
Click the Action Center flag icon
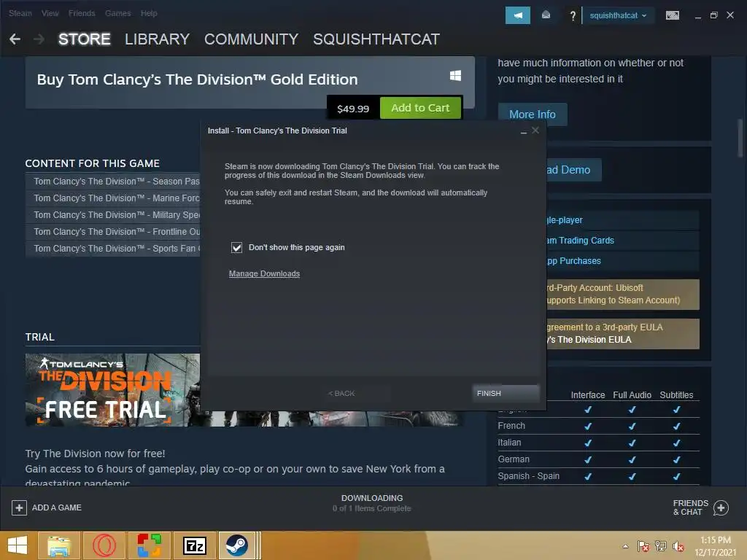point(643,546)
